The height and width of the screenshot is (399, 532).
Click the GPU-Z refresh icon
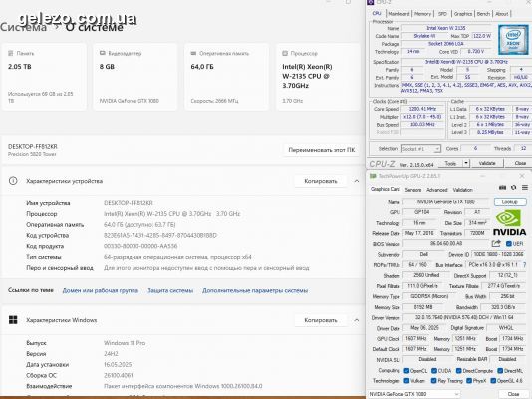pos(514,188)
